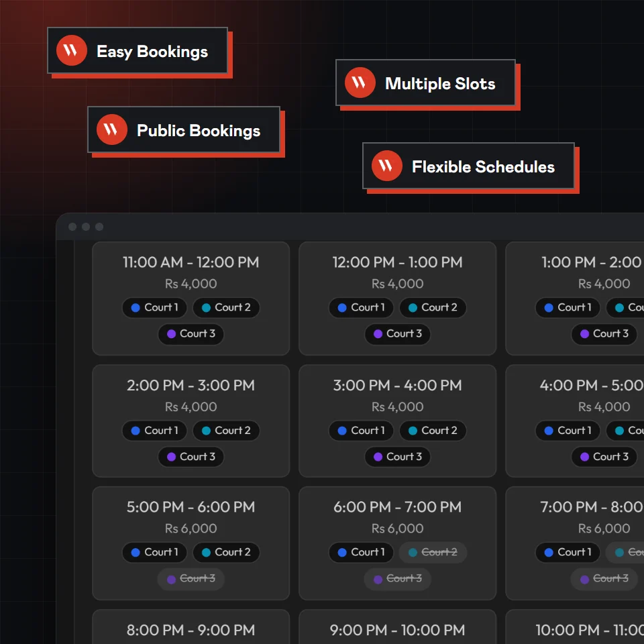Select the Easy Bookings badge label

pos(152,52)
